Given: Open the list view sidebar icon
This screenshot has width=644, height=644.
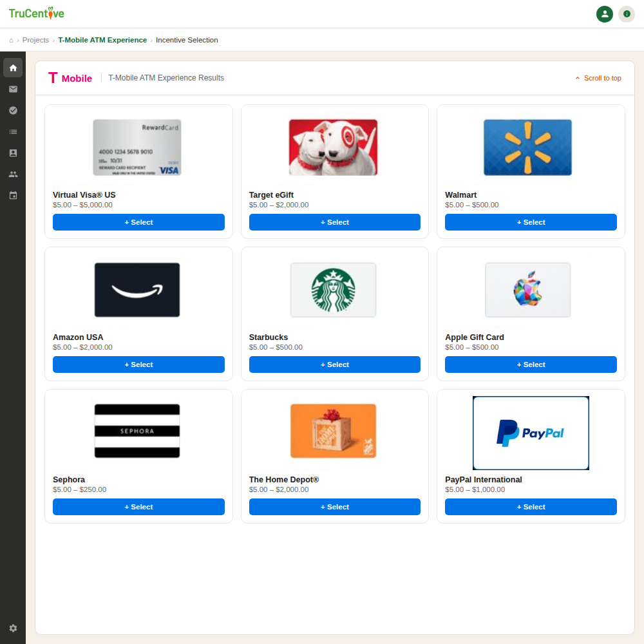Looking at the screenshot, I should (x=13, y=132).
